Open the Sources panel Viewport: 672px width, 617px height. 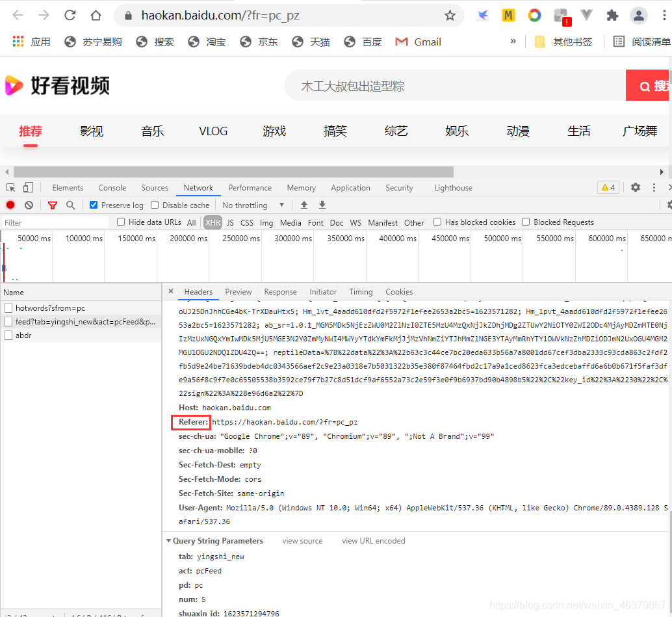(x=155, y=188)
